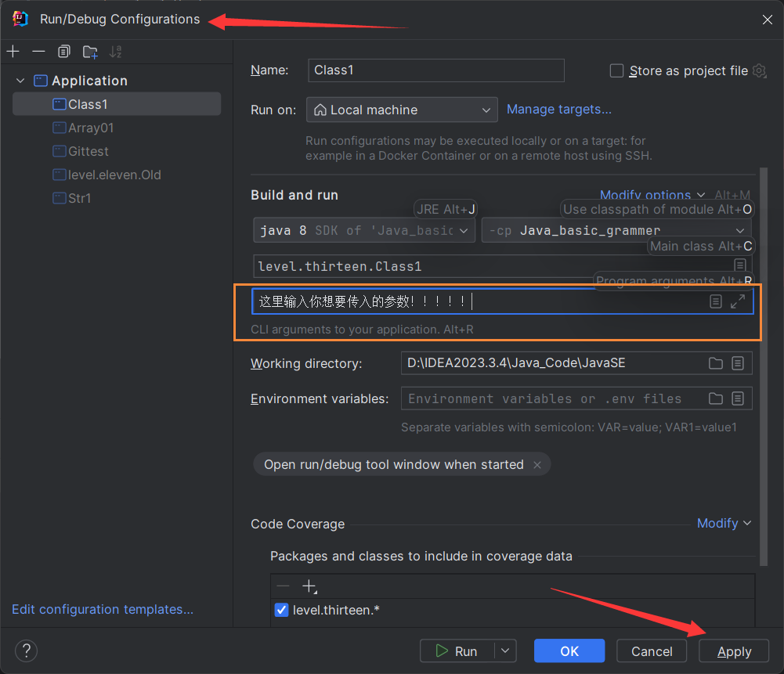Click the 'Code Coverage' section title

click(x=298, y=524)
